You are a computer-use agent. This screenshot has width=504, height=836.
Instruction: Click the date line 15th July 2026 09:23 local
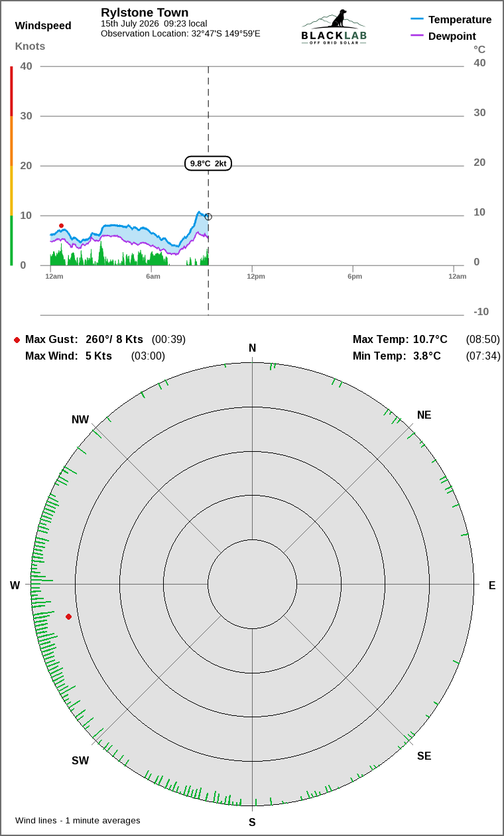click(x=154, y=23)
